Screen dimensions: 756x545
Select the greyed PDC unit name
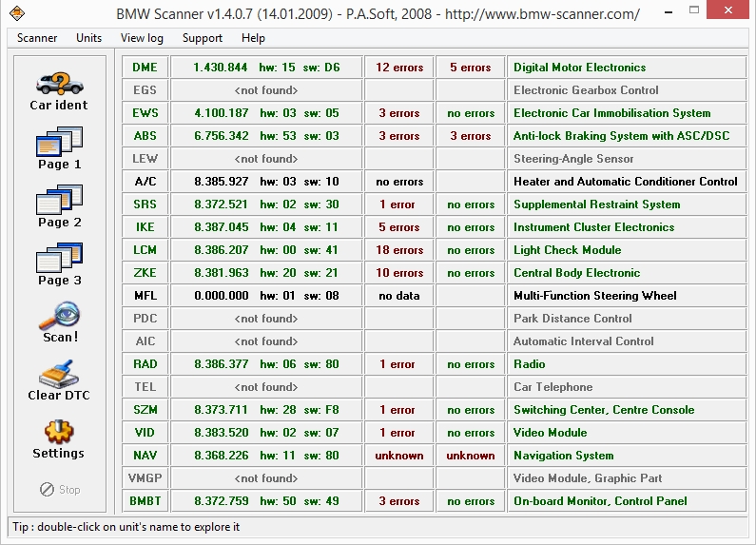point(145,319)
